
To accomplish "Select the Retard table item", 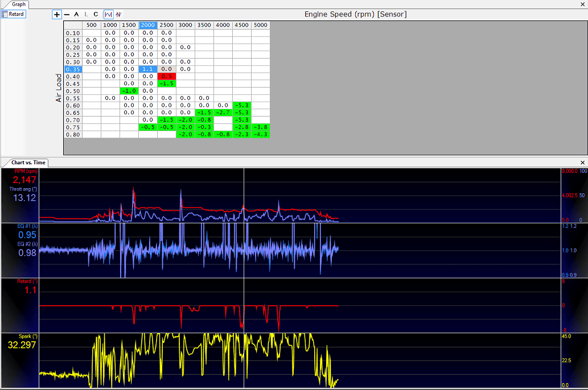I will 13,14.
